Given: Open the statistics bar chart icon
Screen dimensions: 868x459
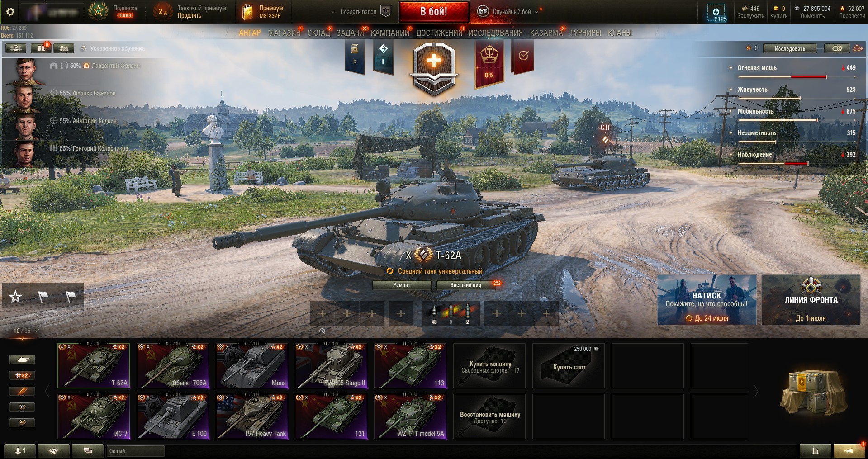Looking at the screenshot, I should point(815,451).
